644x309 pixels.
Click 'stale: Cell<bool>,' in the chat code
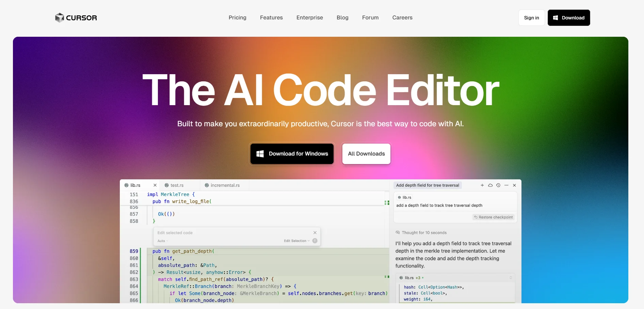(425, 293)
